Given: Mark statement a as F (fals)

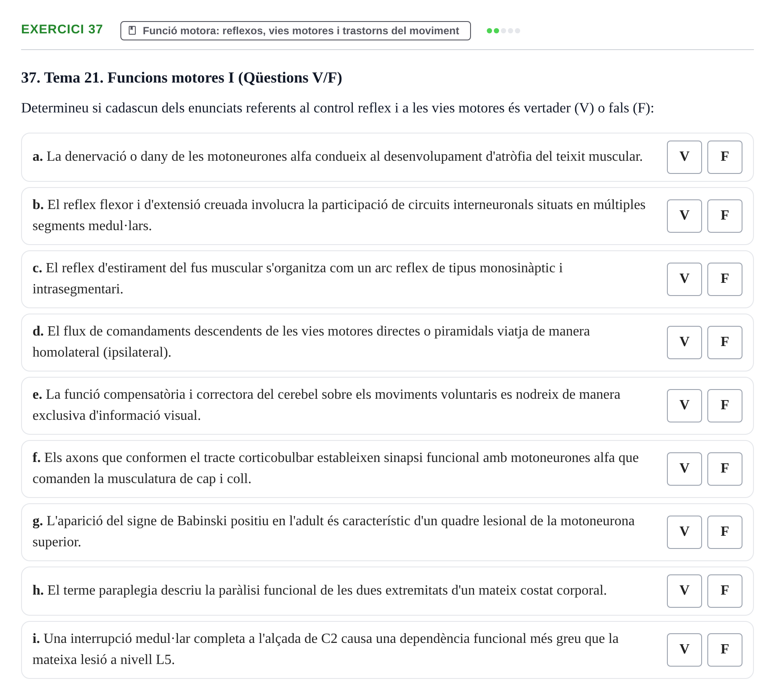Looking at the screenshot, I should tap(724, 157).
